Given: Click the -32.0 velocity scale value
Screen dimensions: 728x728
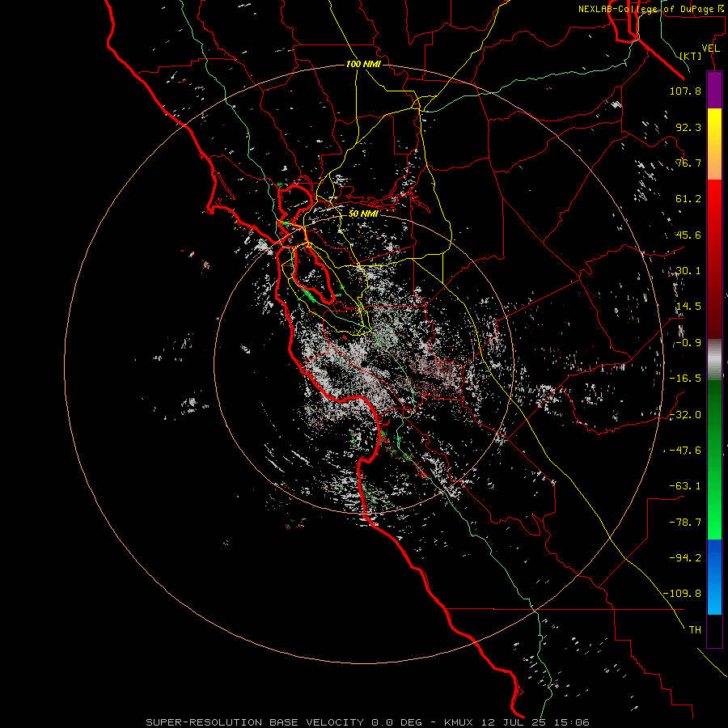Looking at the screenshot, I should 685,415.
